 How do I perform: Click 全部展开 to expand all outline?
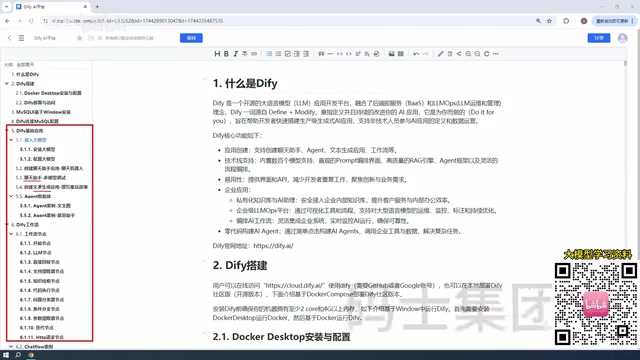click(x=25, y=64)
